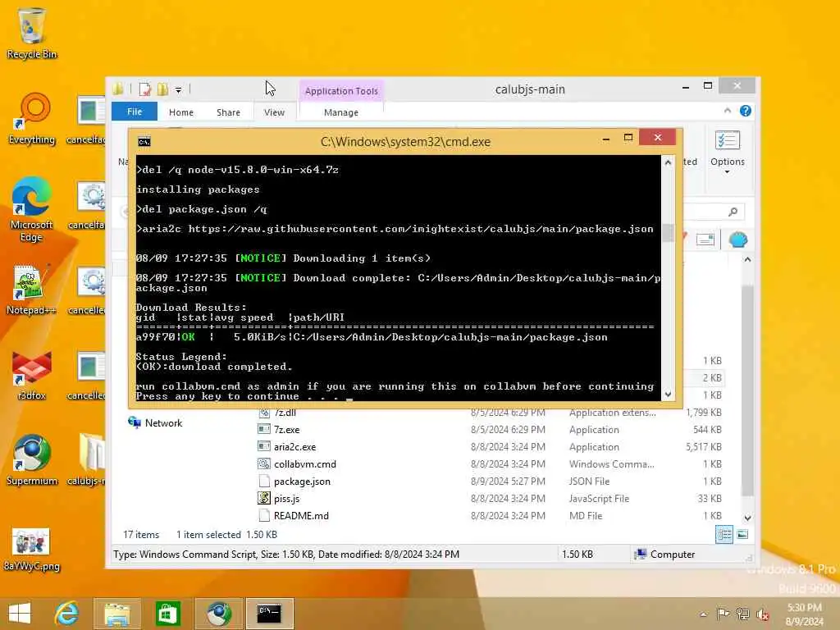Select the calubjs folder icon on desktop

tap(89, 459)
